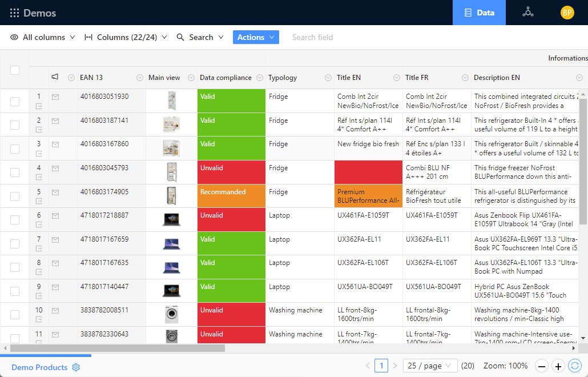Click the envelope icon in row 1
The image size is (588, 377).
(55, 97)
